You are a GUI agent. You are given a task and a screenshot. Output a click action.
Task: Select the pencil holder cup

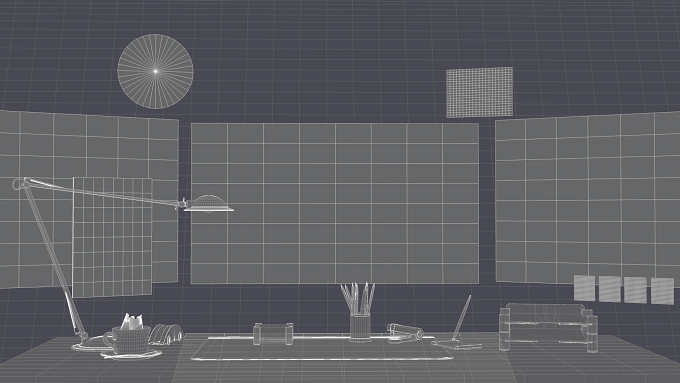(x=360, y=327)
